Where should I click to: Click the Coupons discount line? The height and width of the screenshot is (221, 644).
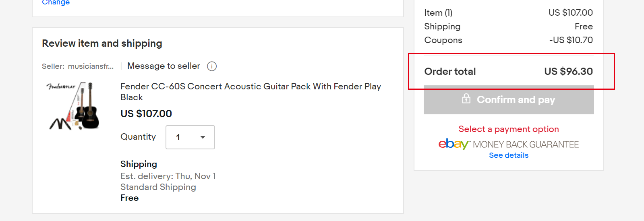click(x=508, y=40)
